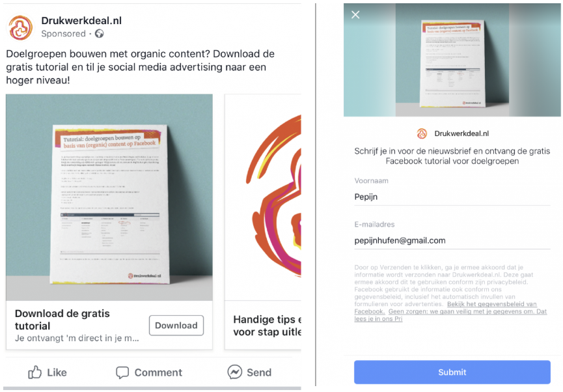563x392 pixels.
Task: Open the 'Bekijk het gegevensbeleid van Facebook' link
Action: tap(446, 307)
